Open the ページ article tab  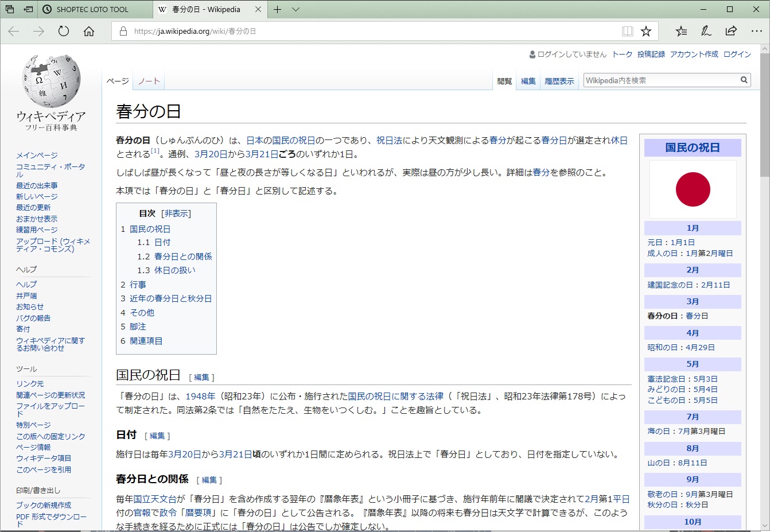coord(118,81)
